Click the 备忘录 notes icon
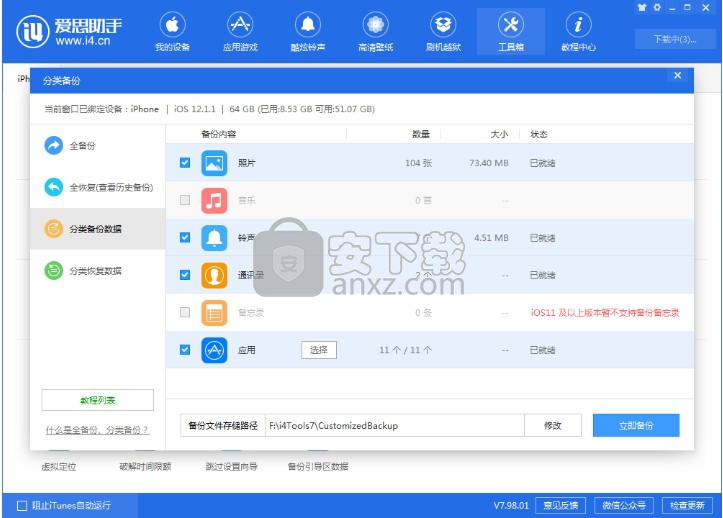723x518 pixels. point(214,313)
